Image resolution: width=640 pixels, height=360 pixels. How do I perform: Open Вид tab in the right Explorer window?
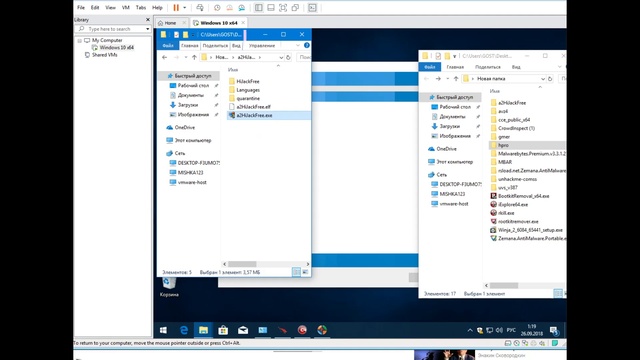point(516,67)
